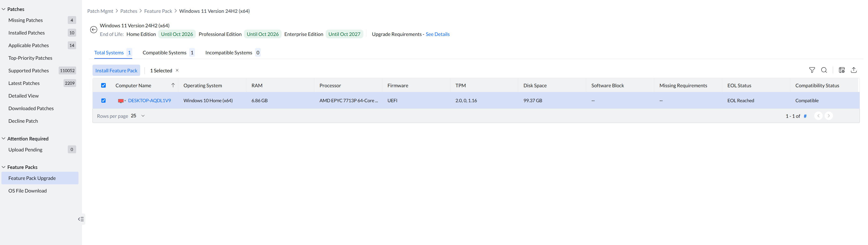
Task: Click the Windows 10 Home (x64) cell
Action: [208, 101]
